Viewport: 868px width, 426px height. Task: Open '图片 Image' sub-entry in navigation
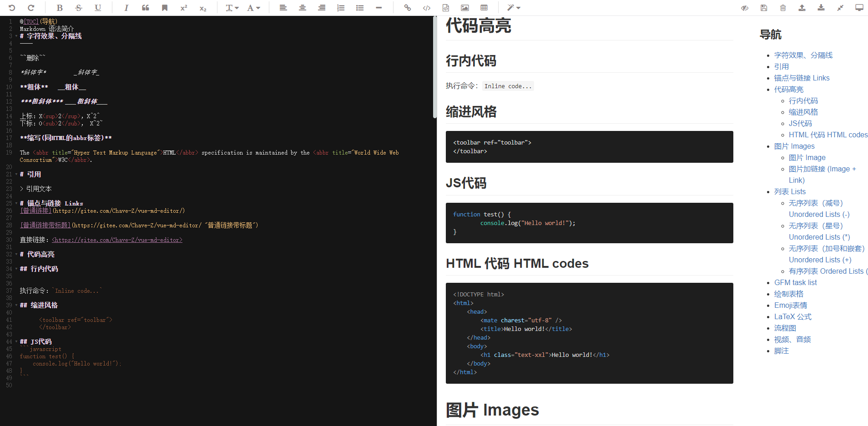(x=807, y=157)
